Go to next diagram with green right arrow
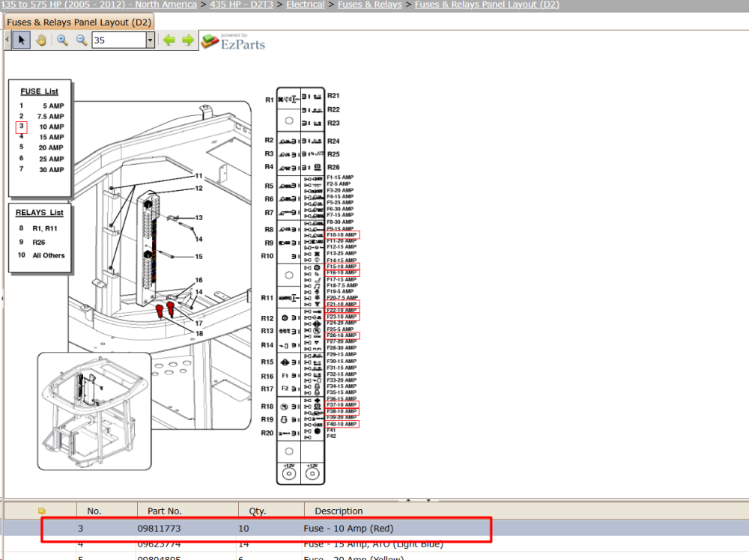The width and height of the screenshot is (749, 560). tap(188, 40)
